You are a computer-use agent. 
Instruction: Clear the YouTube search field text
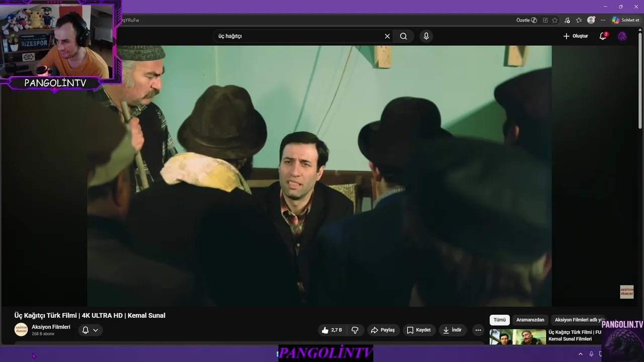click(387, 36)
